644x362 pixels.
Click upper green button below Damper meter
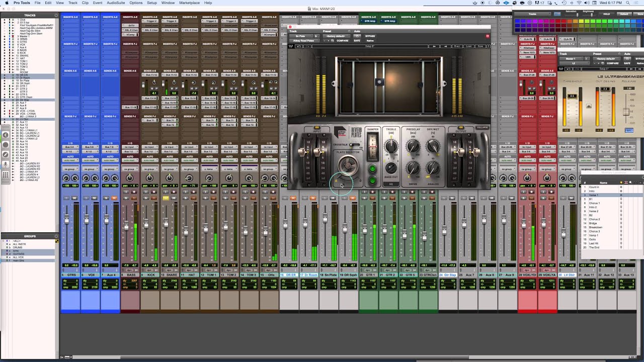pos(372,169)
